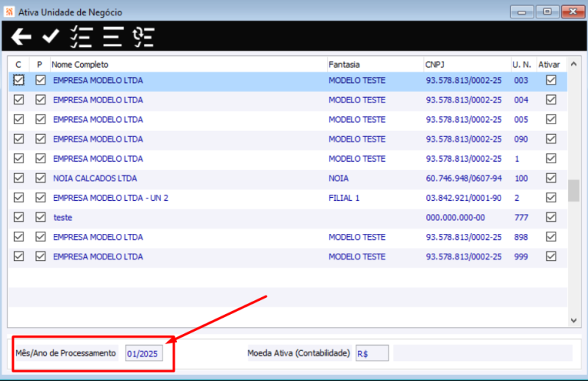This screenshot has height=381, width=588.
Task: Toggle Ativar checkbox for unit 003
Action: pos(551,80)
